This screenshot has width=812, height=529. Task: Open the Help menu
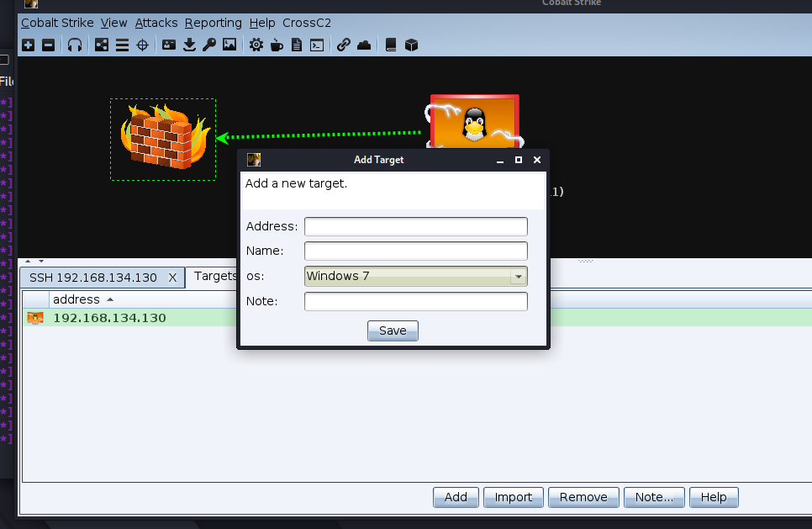click(262, 23)
